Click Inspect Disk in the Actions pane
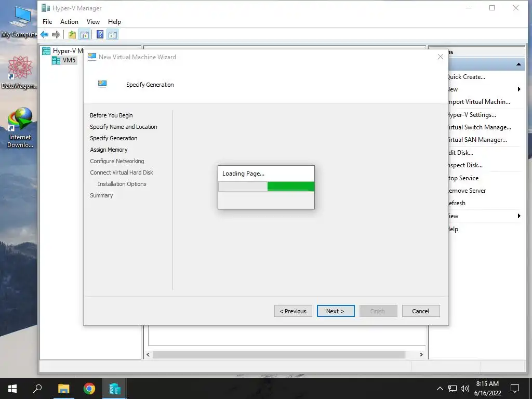Image resolution: width=532 pixels, height=399 pixels. click(465, 165)
